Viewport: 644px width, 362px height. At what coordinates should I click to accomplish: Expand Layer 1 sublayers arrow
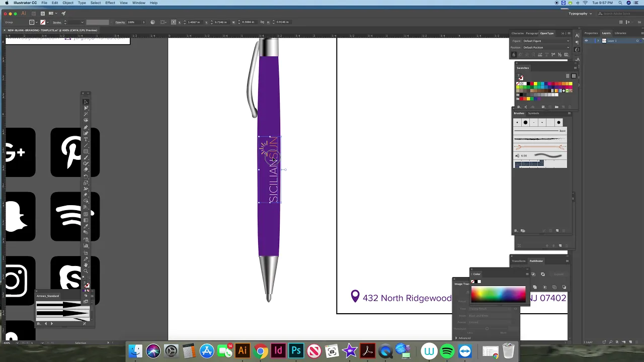[x=598, y=41]
